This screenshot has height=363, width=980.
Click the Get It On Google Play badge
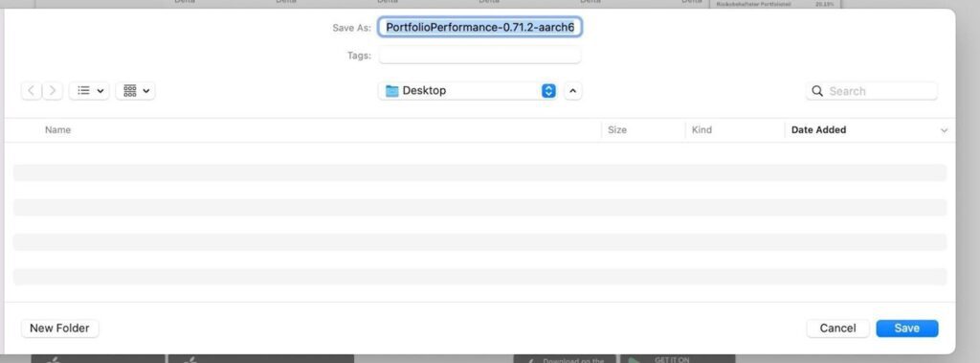[677, 359]
